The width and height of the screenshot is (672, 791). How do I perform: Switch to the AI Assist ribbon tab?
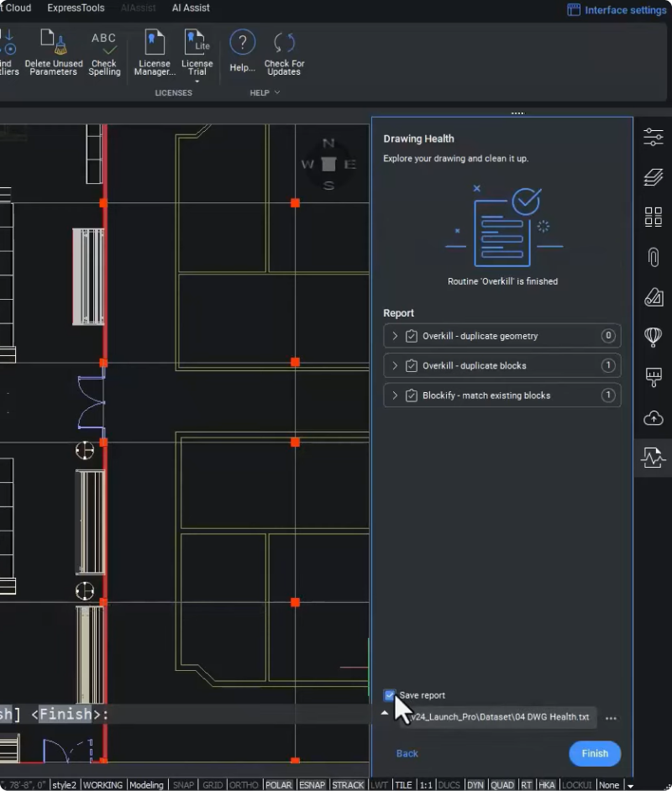[x=191, y=8]
